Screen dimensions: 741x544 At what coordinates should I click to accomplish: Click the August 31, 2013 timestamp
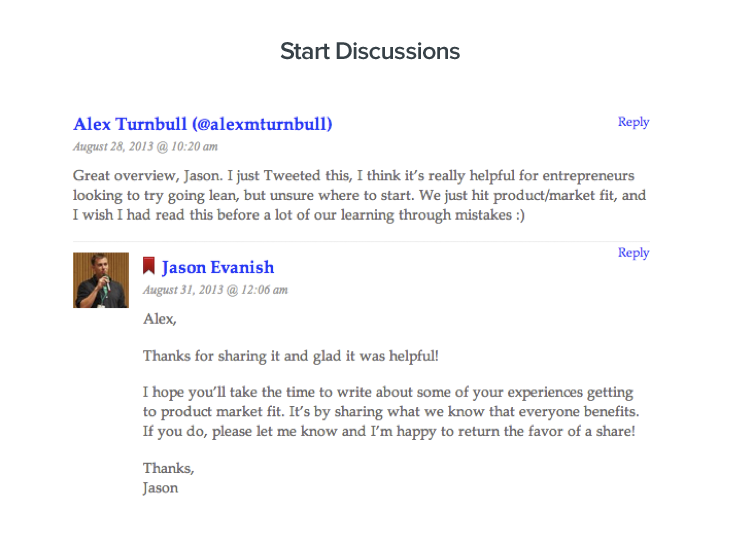click(215, 290)
